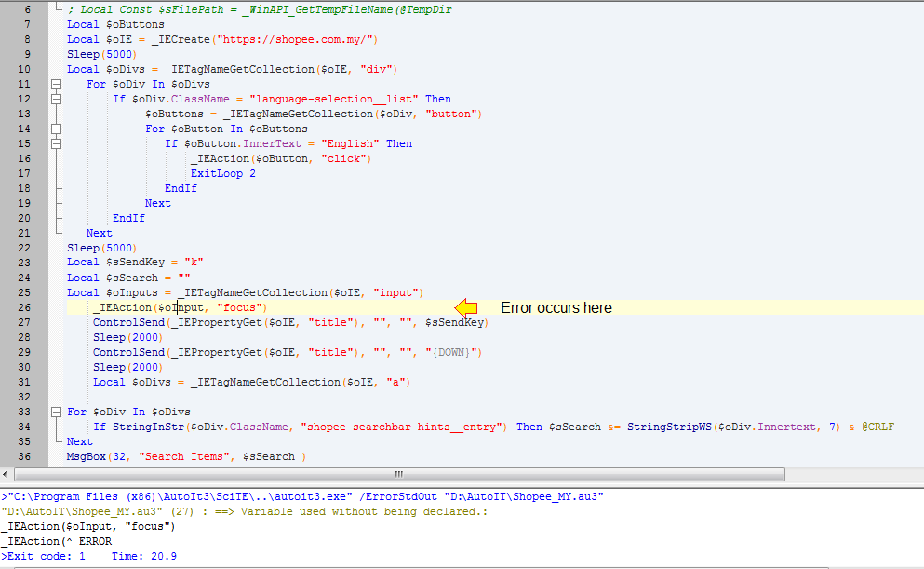This screenshot has height=569, width=924.
Task: Click Next keyword on line 21
Action: coord(99,234)
